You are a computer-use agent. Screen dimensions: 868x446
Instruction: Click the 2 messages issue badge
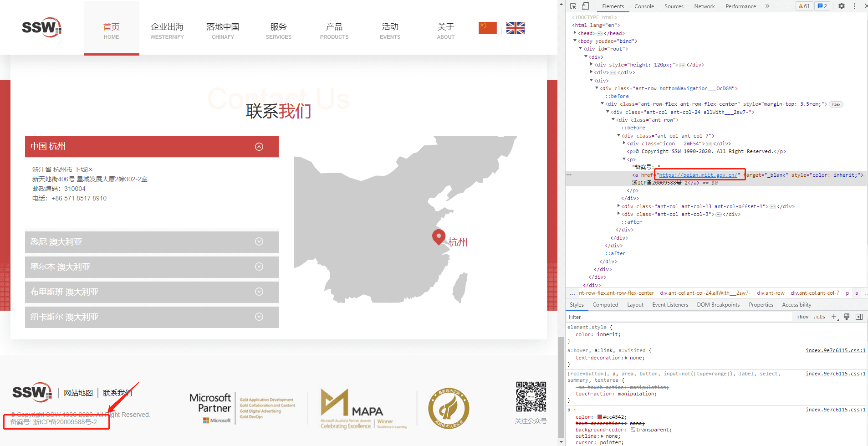click(x=822, y=6)
